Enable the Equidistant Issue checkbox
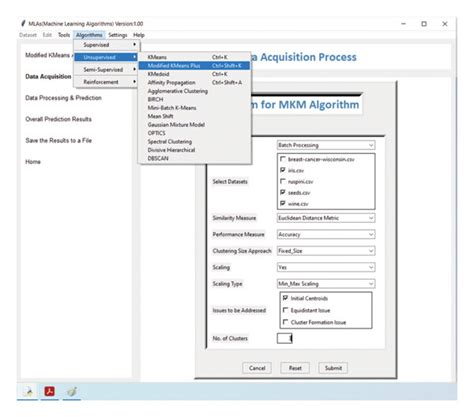The width and height of the screenshot is (474, 417). (285, 310)
